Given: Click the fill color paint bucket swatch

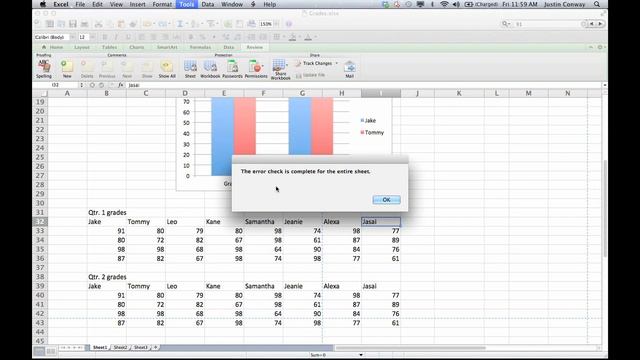Looking at the screenshot, I should coord(293,37).
